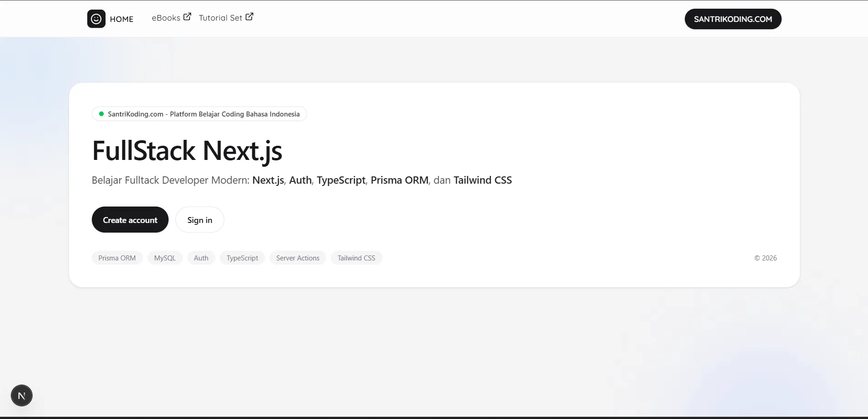Viewport: 868px width, 419px height.
Task: Click the FullStack Next.js heading
Action: [187, 151]
